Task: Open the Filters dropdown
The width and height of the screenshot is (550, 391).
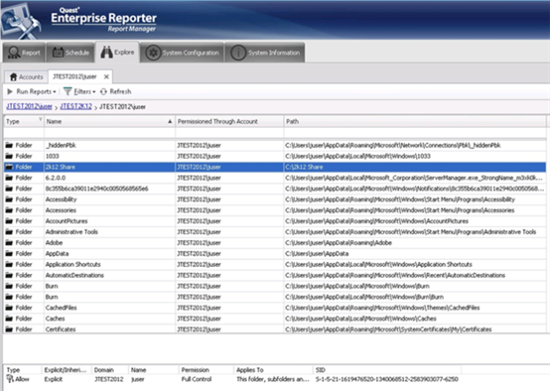Action: pyautogui.click(x=85, y=92)
